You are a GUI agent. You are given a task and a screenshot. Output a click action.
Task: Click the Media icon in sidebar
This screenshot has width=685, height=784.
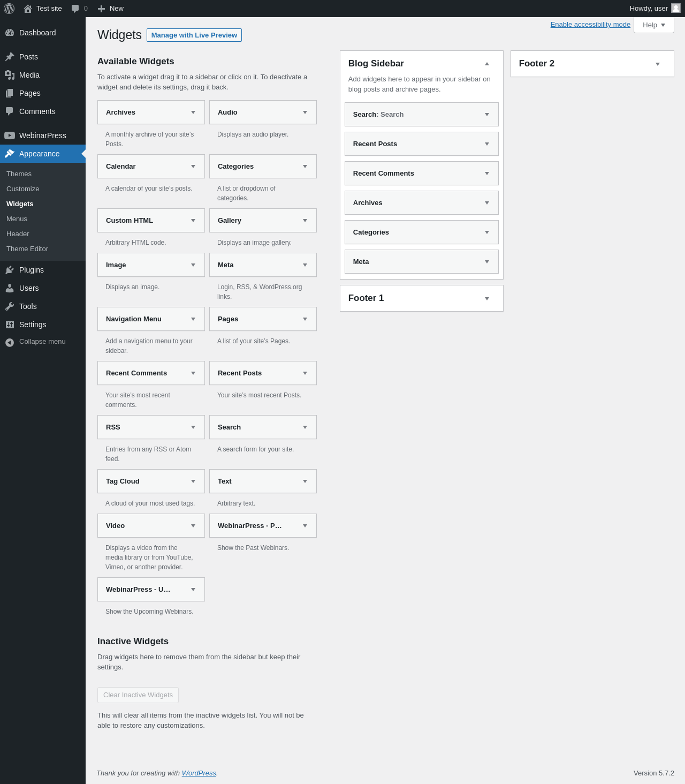[10, 75]
